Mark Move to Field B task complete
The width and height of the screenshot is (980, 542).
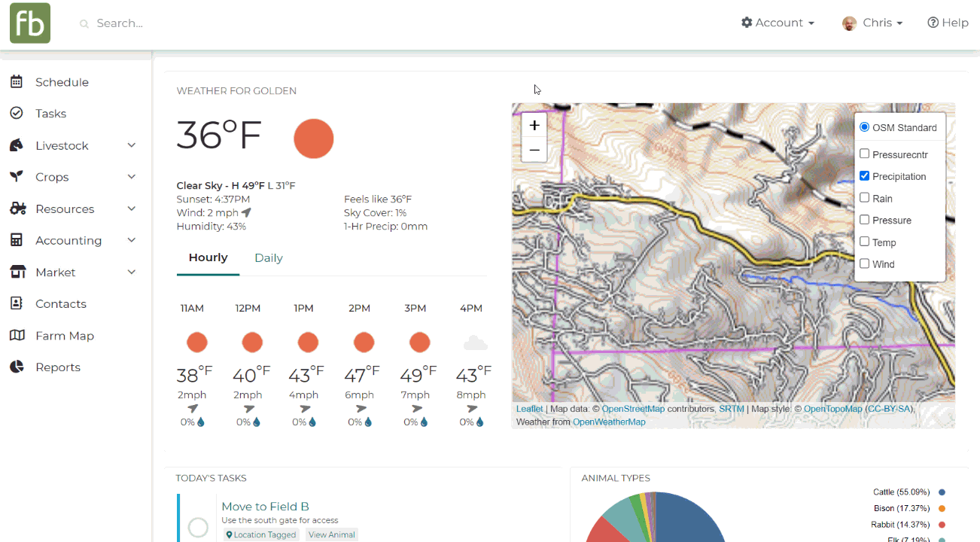coord(198,528)
